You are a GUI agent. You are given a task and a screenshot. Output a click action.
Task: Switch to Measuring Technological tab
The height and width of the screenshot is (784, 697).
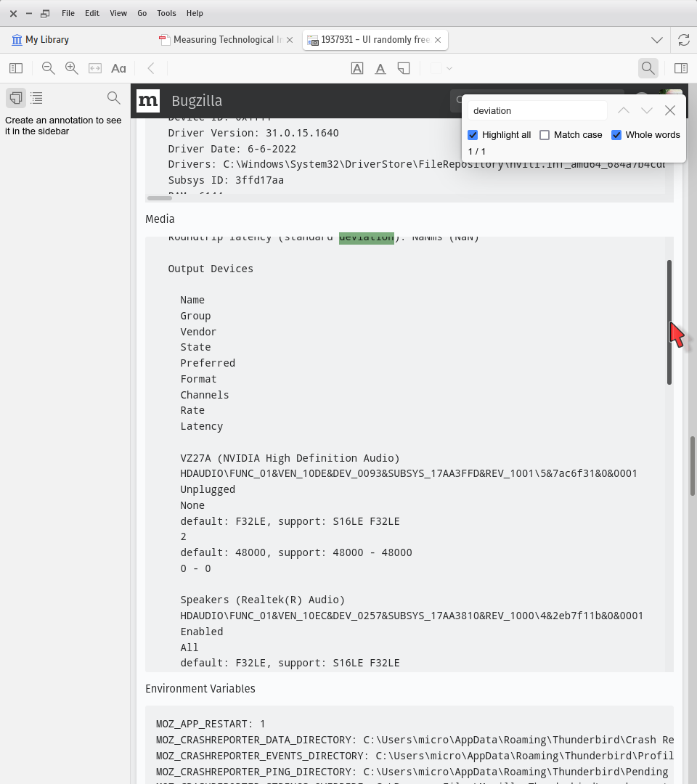tap(227, 40)
